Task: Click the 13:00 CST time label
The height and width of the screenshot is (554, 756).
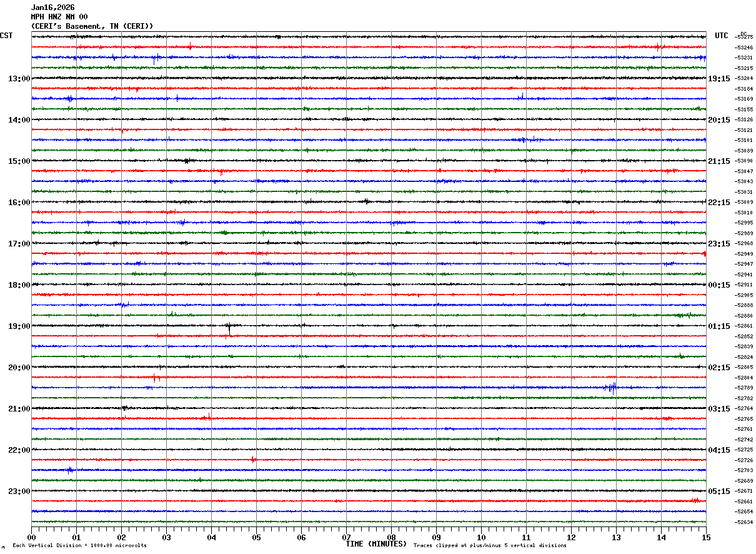Action: coord(19,79)
